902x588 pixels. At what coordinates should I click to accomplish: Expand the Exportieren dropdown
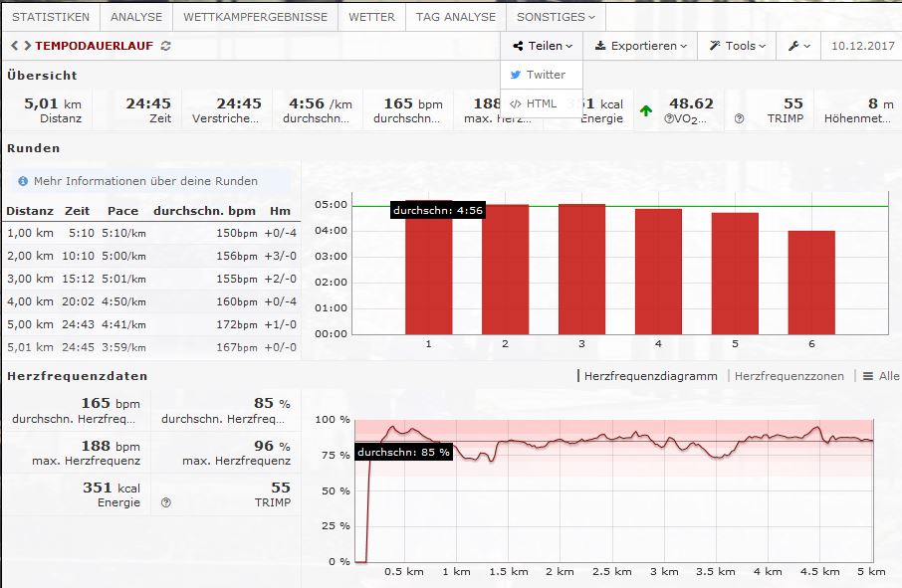[x=641, y=46]
